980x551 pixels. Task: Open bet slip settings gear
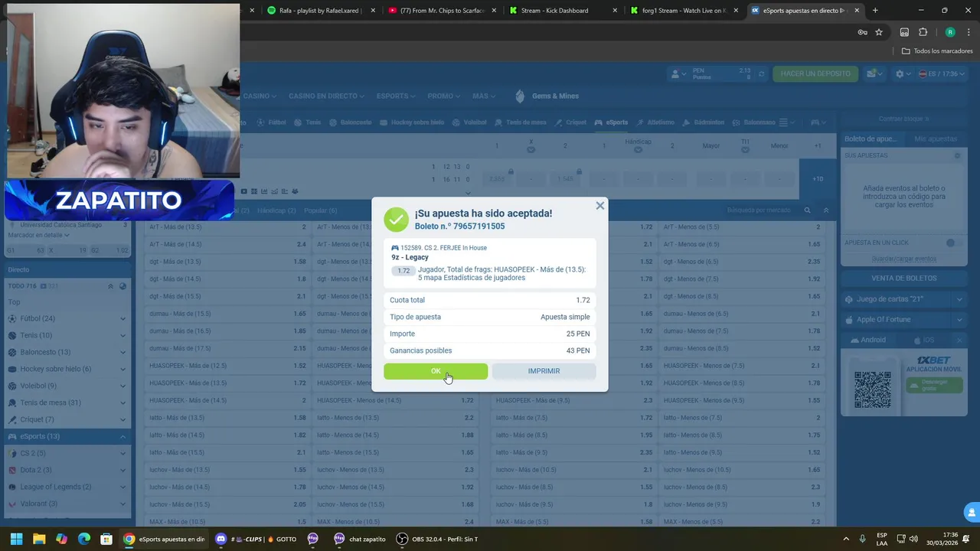point(957,155)
